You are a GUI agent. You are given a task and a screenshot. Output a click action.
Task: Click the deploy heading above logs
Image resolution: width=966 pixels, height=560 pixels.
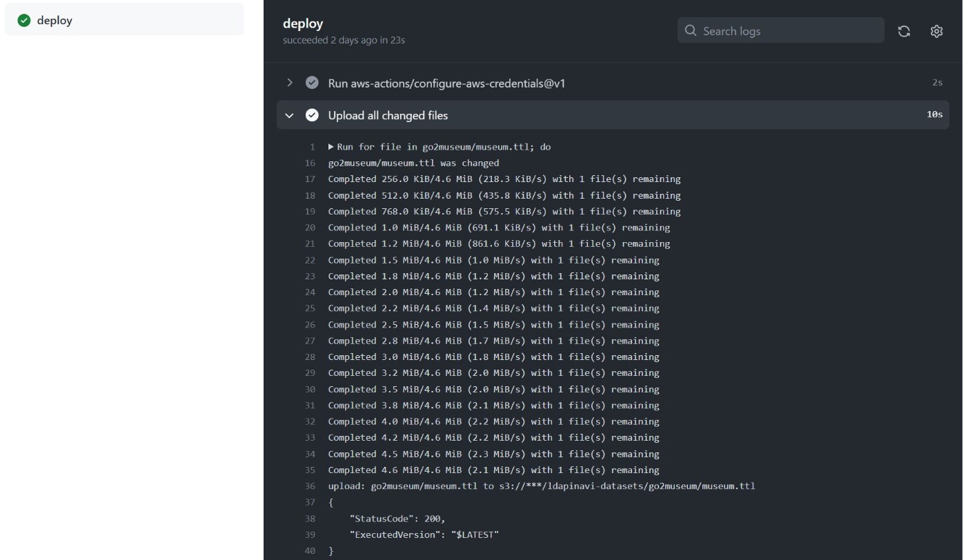(303, 23)
